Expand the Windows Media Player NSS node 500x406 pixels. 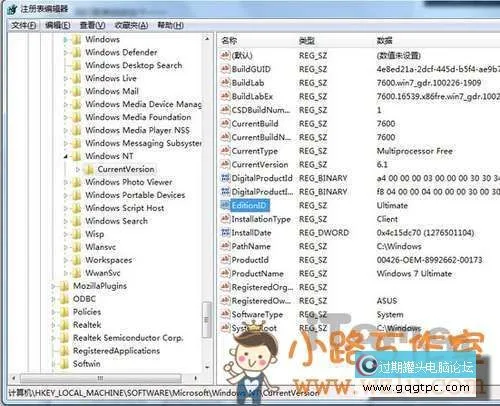tap(66, 130)
